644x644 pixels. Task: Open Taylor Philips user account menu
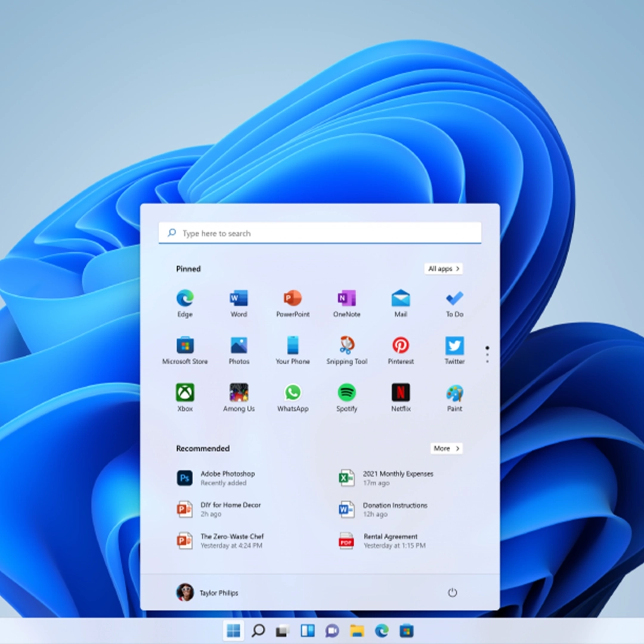click(208, 592)
